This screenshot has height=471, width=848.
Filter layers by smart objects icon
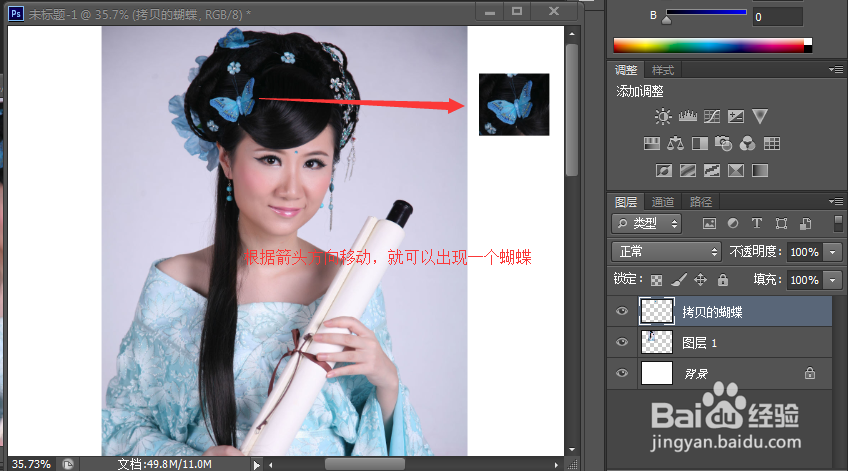[x=805, y=223]
